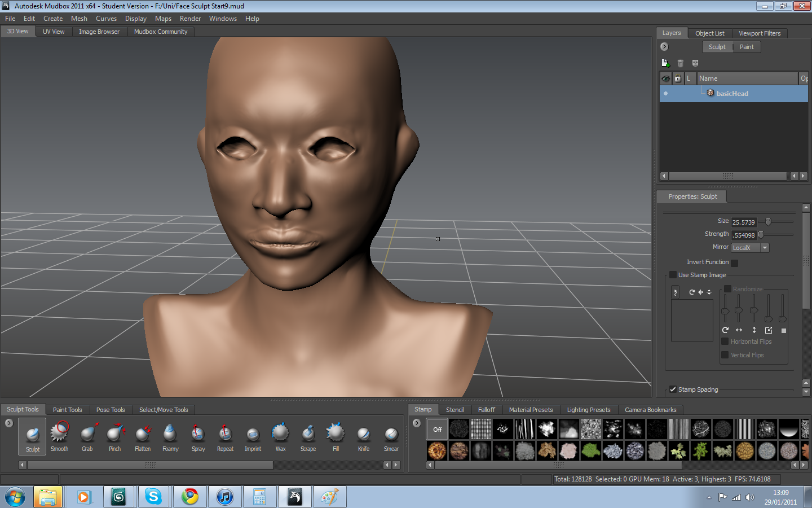Pick the Pinch tool

(x=115, y=436)
